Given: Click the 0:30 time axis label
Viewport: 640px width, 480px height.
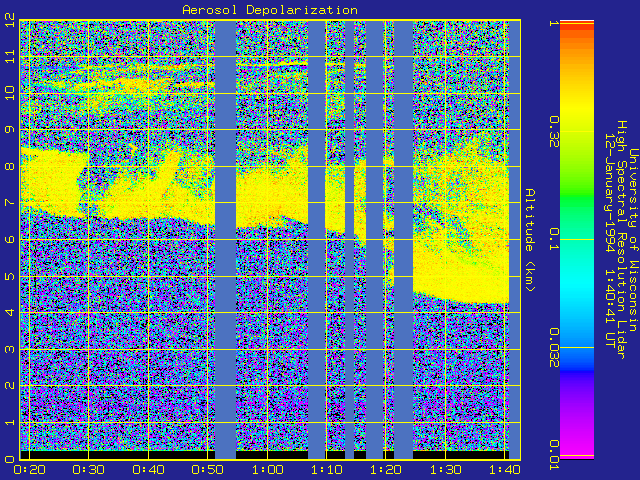Looking at the screenshot, I should [89, 470].
